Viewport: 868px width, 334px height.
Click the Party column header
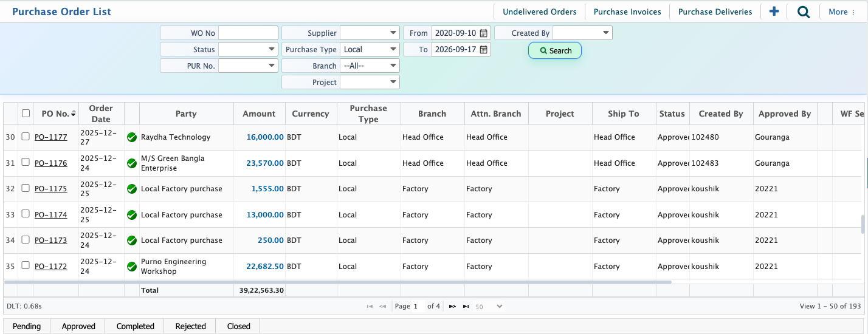[186, 114]
